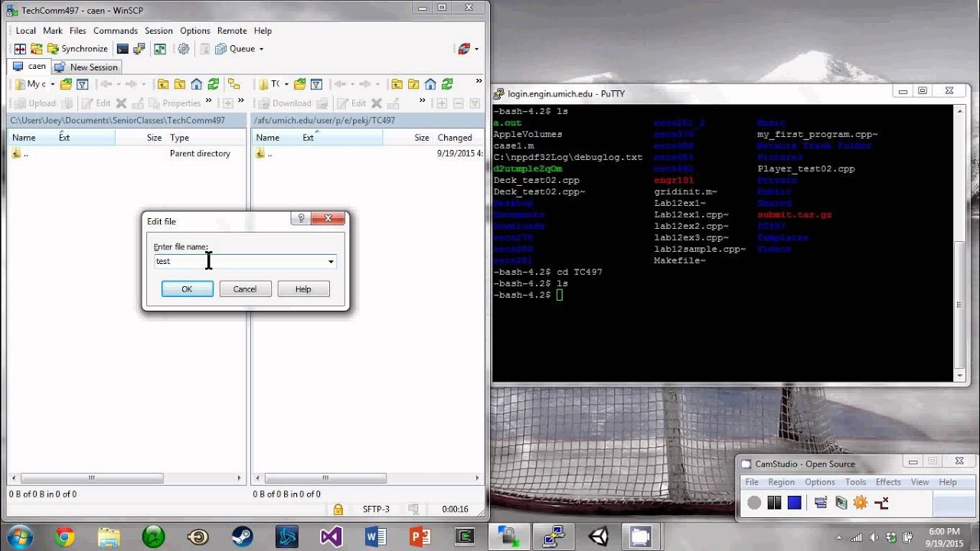The width and height of the screenshot is (980, 551).
Task: Click CamStudio Screen Annotations icon
Action: click(841, 503)
